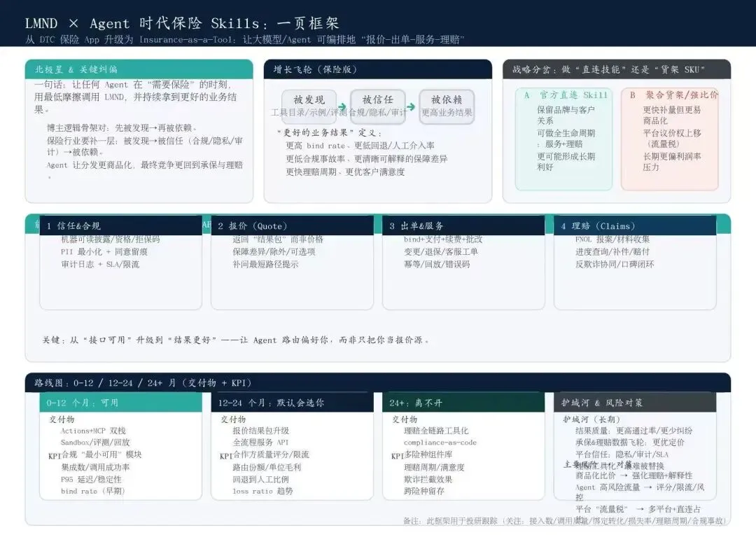
Task: Click the text "幂等/回放/错误码"
Action: [x=437, y=264]
